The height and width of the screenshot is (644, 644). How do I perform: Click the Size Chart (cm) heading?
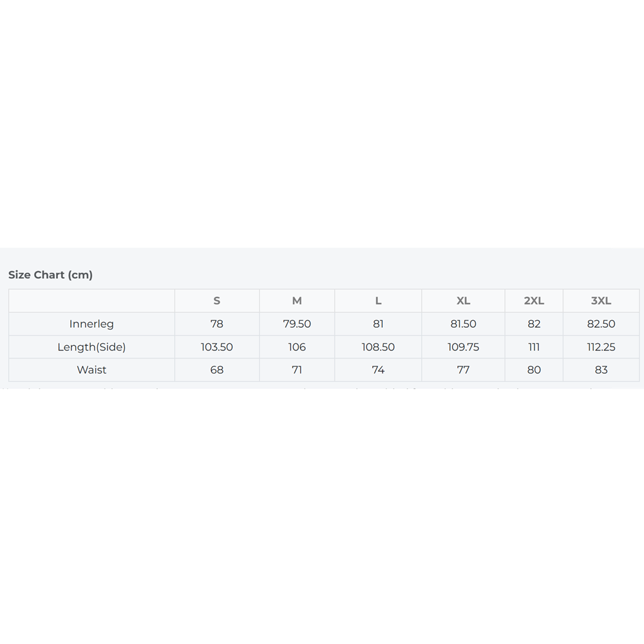pyautogui.click(x=50, y=275)
